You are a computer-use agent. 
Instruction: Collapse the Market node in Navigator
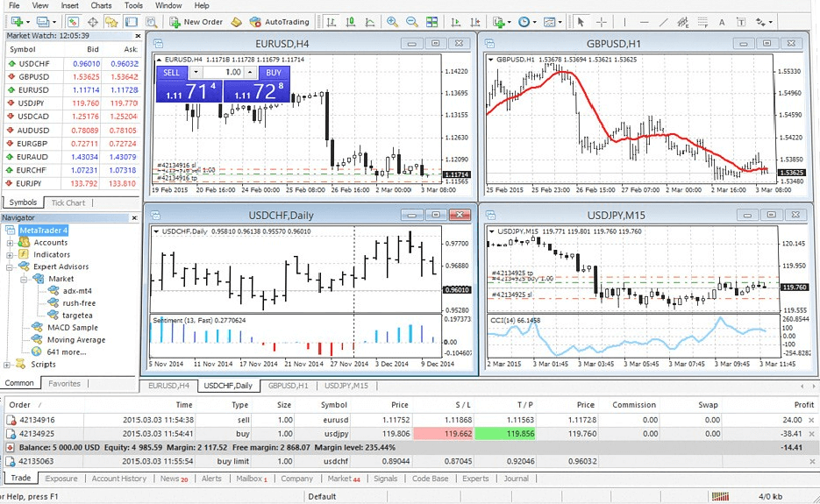tap(24, 280)
